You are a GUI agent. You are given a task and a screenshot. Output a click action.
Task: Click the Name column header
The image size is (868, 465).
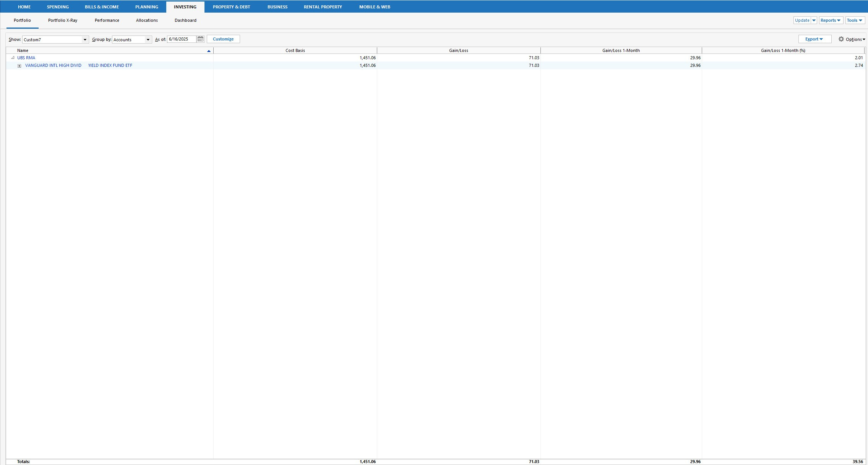coord(110,50)
